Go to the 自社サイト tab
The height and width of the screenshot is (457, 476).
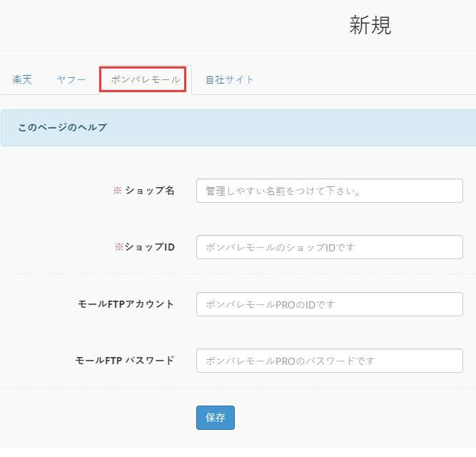tap(230, 79)
